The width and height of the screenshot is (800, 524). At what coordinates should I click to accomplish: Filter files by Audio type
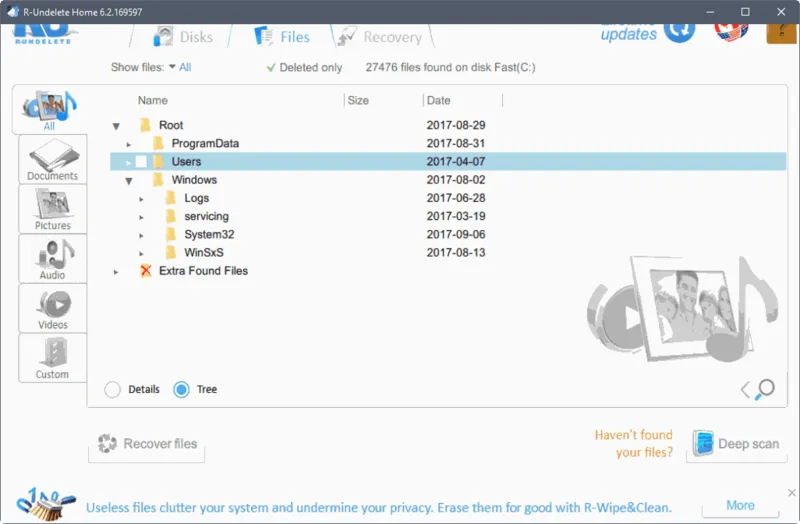coord(52,259)
